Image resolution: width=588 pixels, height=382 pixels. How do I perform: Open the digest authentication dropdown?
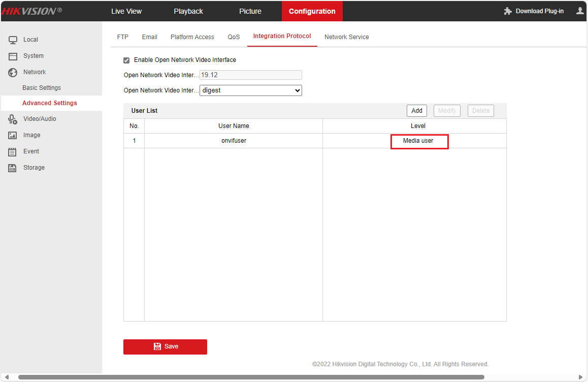point(251,90)
